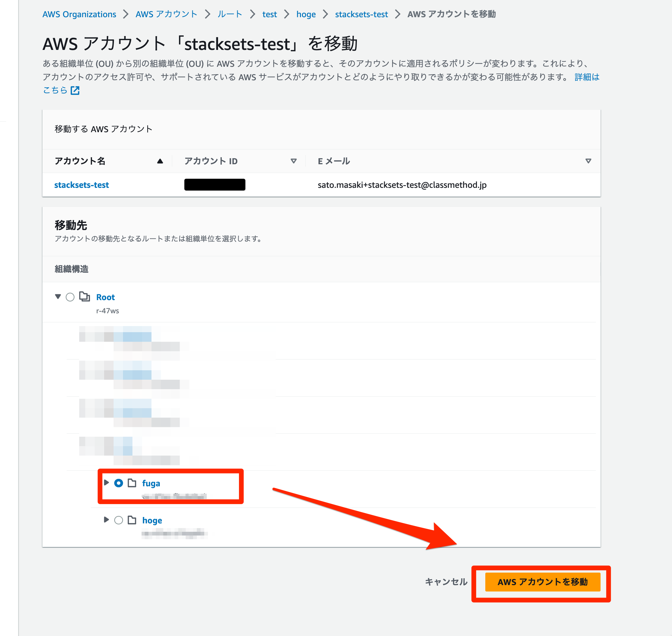672x636 pixels.
Task: Expand the fuga organizational unit
Action: [106, 484]
